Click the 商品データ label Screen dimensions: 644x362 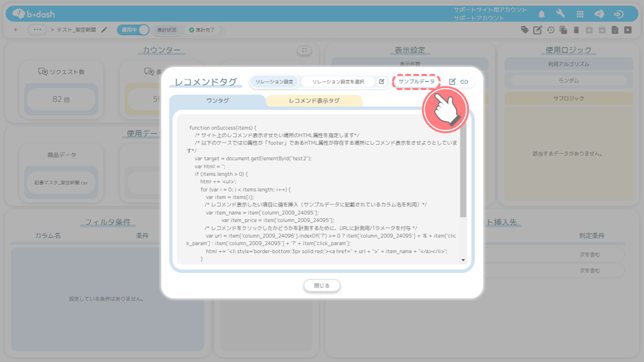coord(61,155)
